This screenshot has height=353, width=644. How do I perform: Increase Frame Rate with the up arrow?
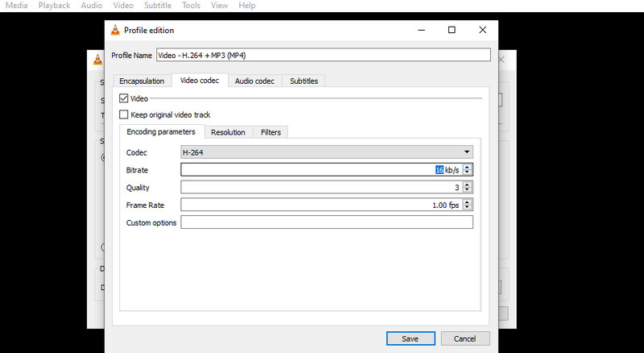tap(468, 202)
